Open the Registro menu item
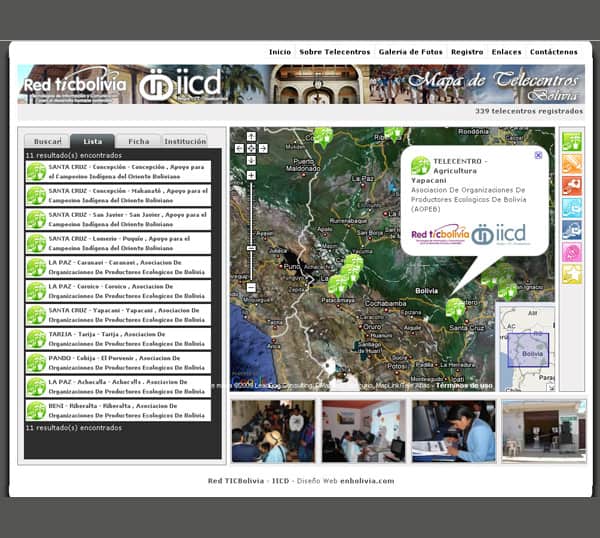The height and width of the screenshot is (538, 600). tap(467, 52)
